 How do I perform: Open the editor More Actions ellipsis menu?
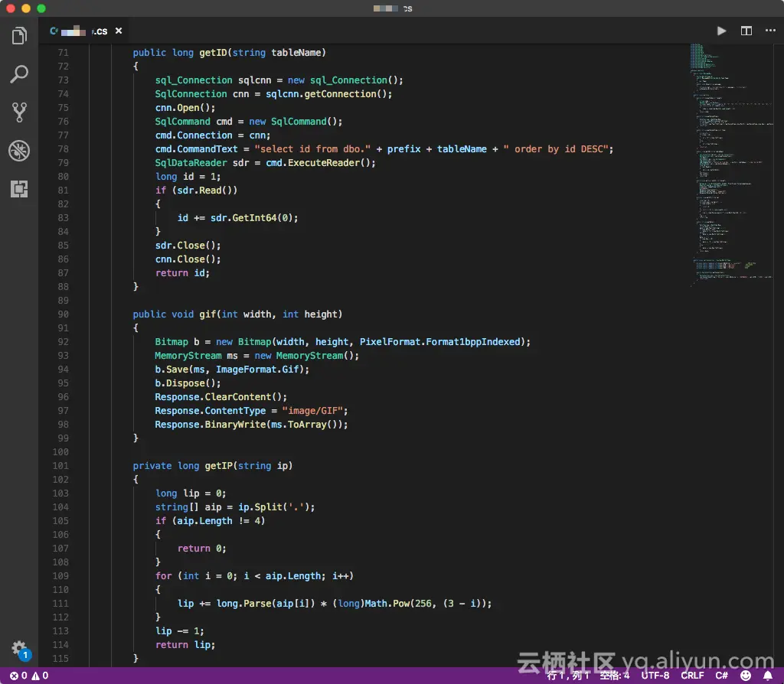pos(769,31)
